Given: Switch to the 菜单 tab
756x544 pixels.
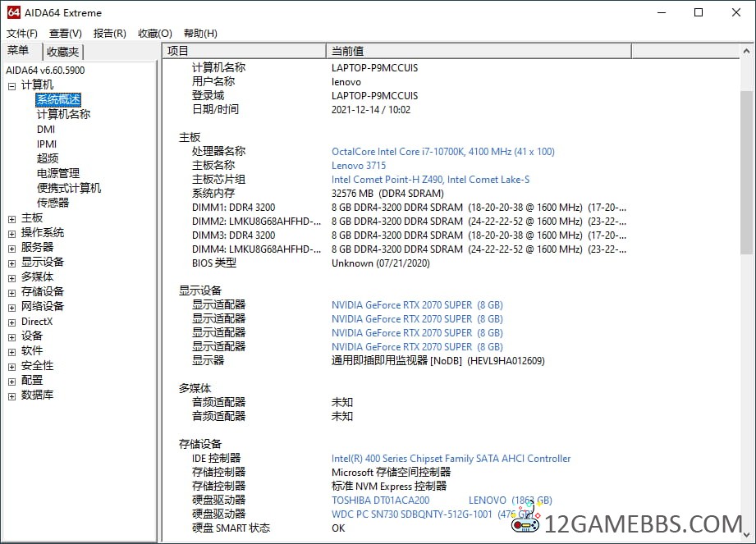Looking at the screenshot, I should [18, 50].
